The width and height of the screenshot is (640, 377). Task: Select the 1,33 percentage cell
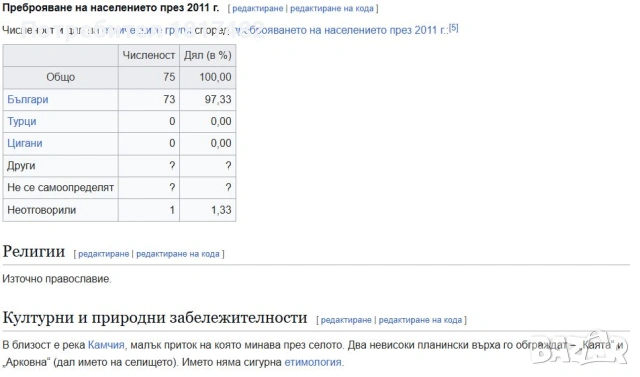[208, 210]
